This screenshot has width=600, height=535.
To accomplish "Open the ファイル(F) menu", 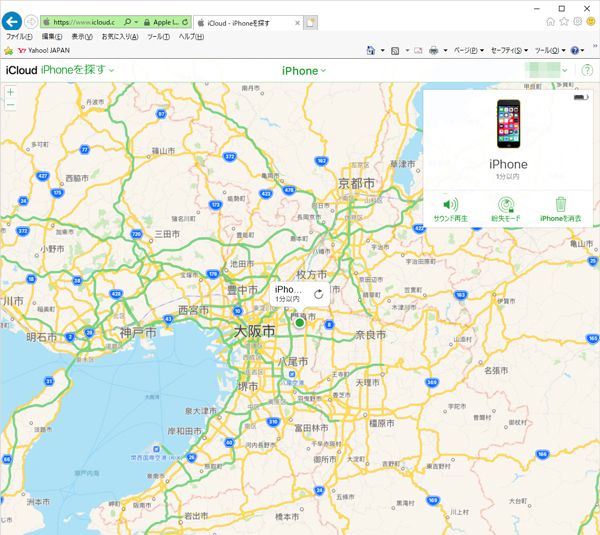I will (x=19, y=37).
